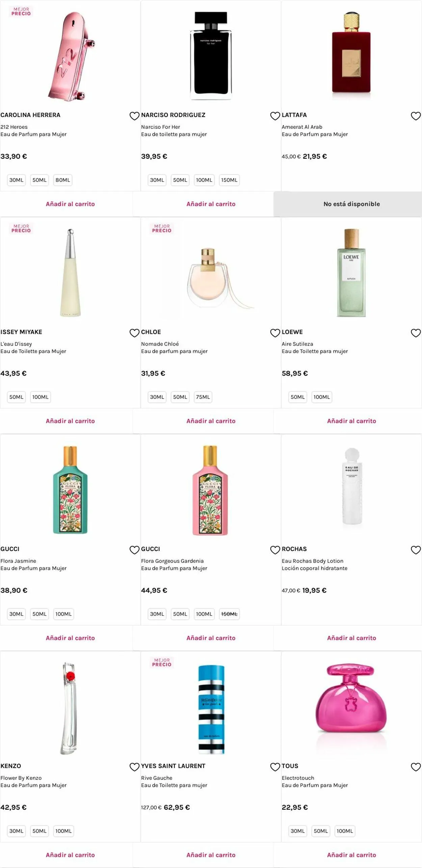Choose 30ML size for Gucci Flora Jasmine
The height and width of the screenshot is (868, 422).
(x=16, y=614)
